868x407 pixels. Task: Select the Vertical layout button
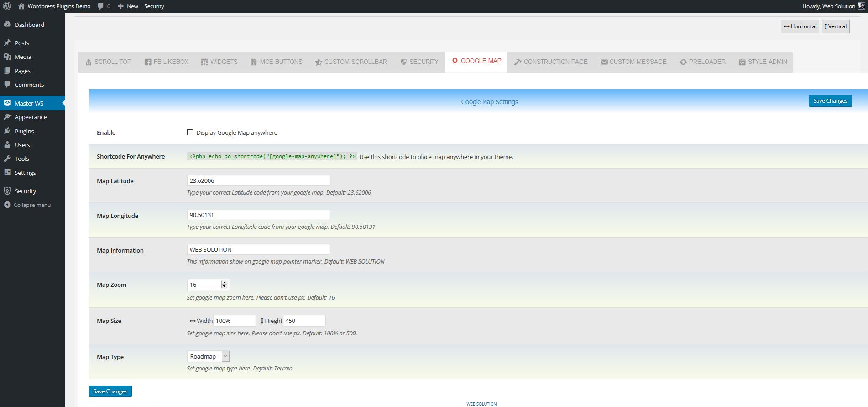tap(836, 26)
